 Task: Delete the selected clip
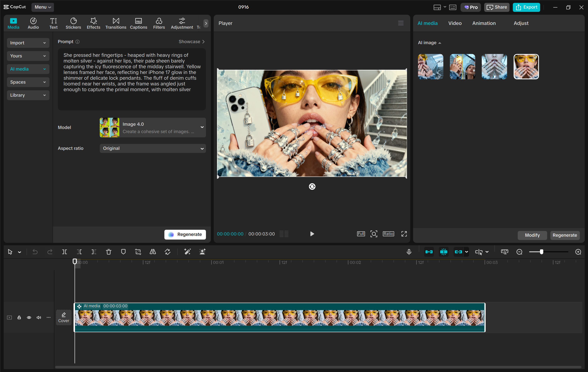[108, 252]
